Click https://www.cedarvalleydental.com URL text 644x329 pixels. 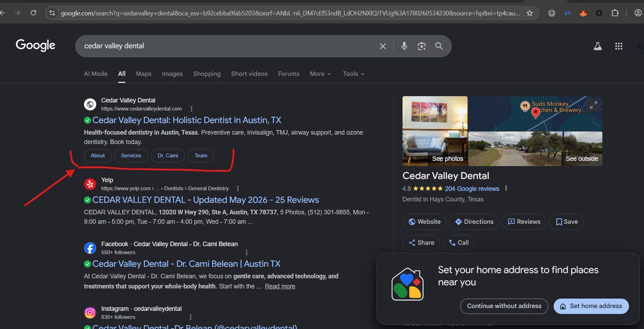point(141,109)
